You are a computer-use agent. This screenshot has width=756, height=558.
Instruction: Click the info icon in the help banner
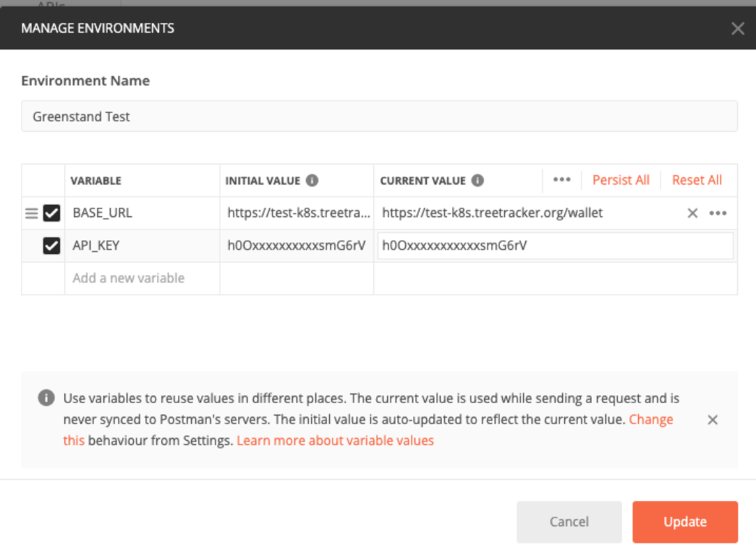pos(46,398)
